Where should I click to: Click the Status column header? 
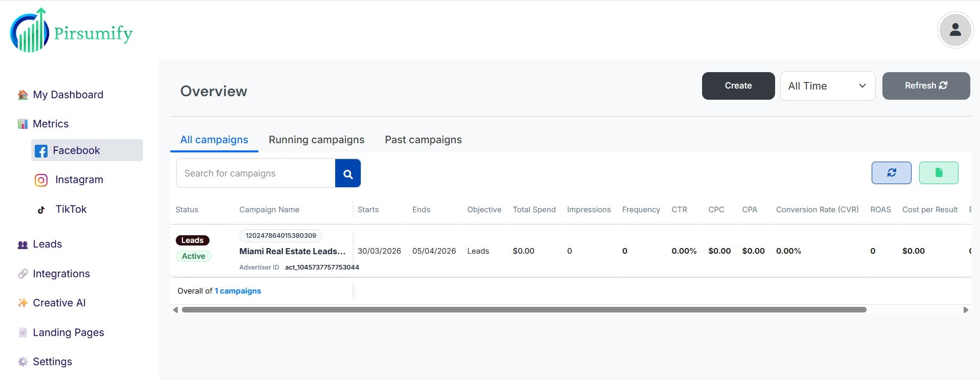coord(186,210)
